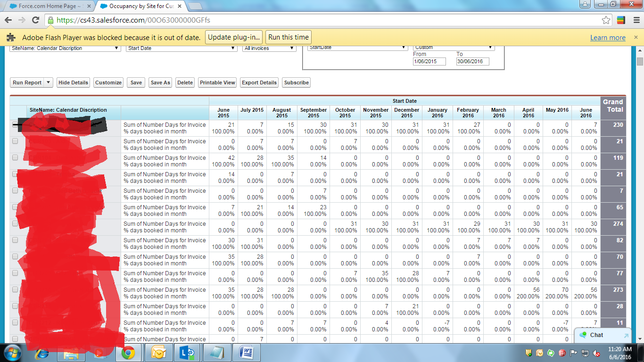This screenshot has height=362, width=644.
Task: Launch Internet Explorer from the taskbar
Action: [42, 353]
